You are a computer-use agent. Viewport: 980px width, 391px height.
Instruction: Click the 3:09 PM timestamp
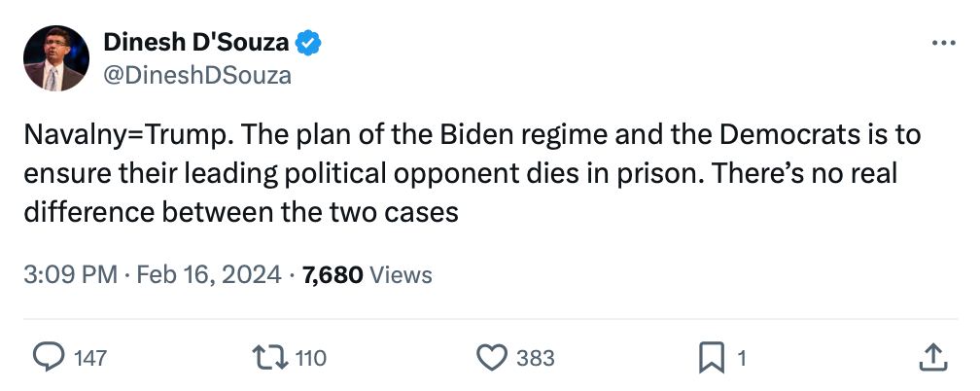pos(70,275)
